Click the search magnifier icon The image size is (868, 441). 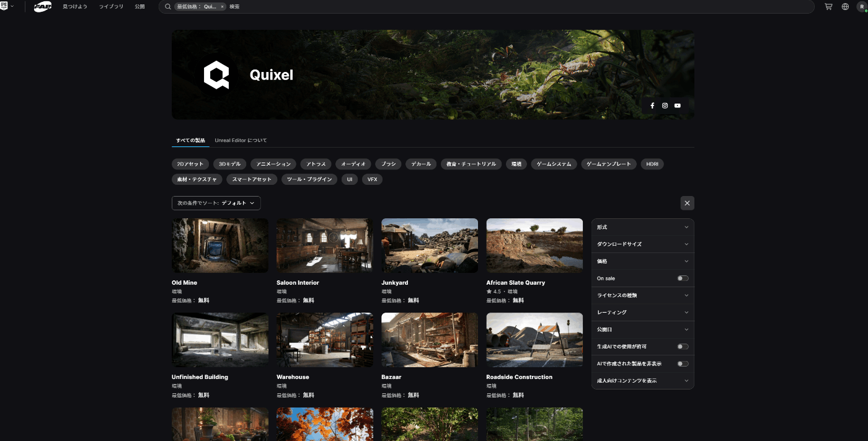pyautogui.click(x=168, y=6)
